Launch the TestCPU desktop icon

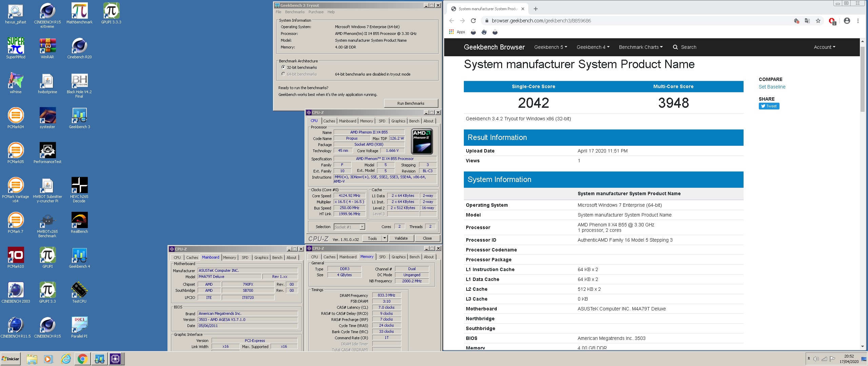[x=79, y=293]
